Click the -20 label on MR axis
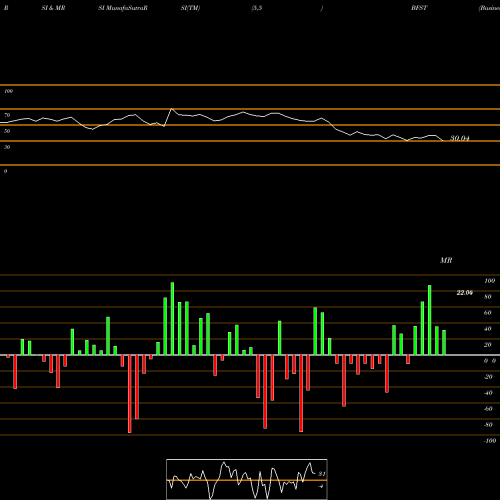This screenshot has height=500, width=500. [488, 377]
